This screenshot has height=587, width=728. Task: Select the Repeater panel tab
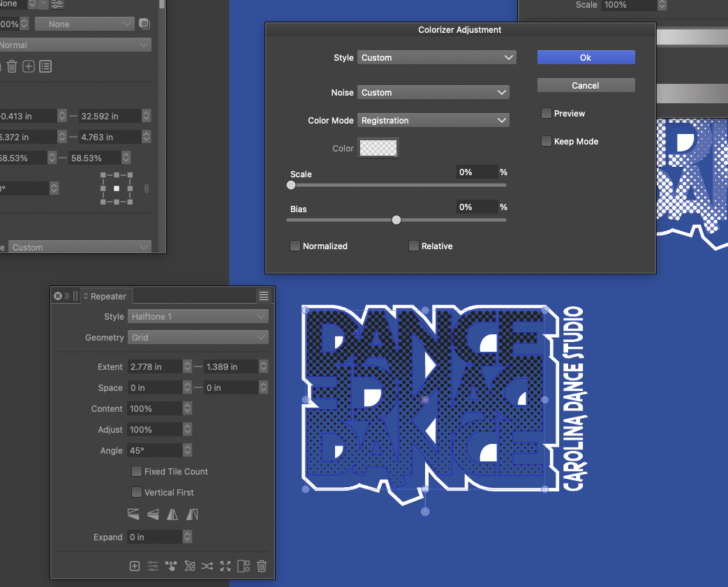pos(105,296)
